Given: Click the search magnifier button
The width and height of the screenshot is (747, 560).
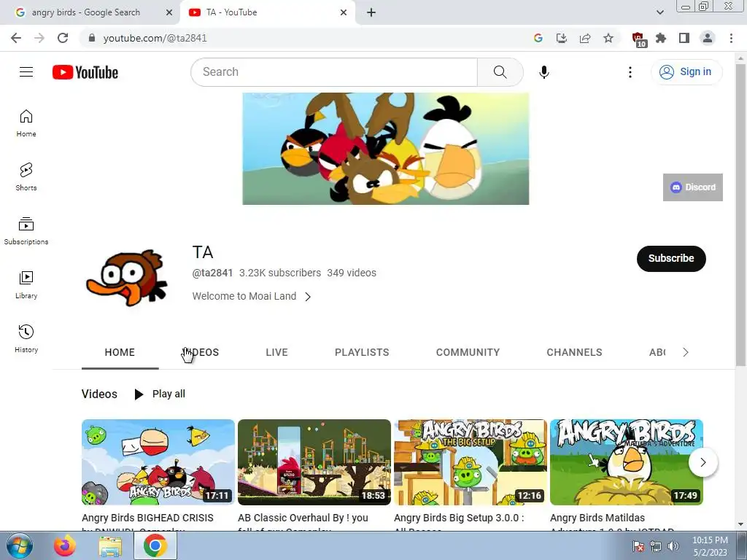Looking at the screenshot, I should pyautogui.click(x=500, y=72).
